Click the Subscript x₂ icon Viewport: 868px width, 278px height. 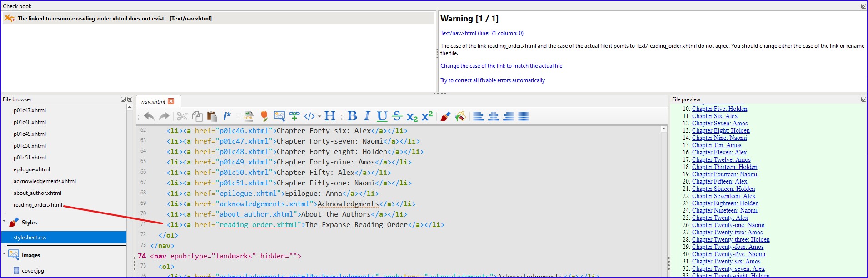(x=412, y=117)
